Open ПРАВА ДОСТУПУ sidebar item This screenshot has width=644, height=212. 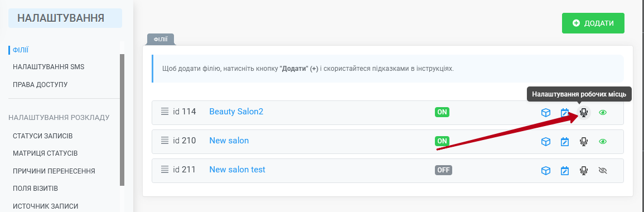tap(40, 85)
